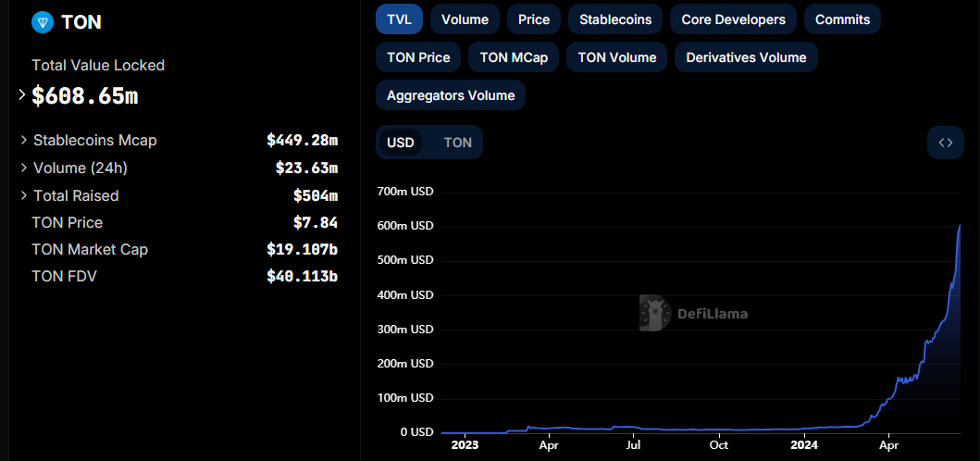Click the $23.63m volume value
This screenshot has height=461, width=980.
(x=307, y=168)
